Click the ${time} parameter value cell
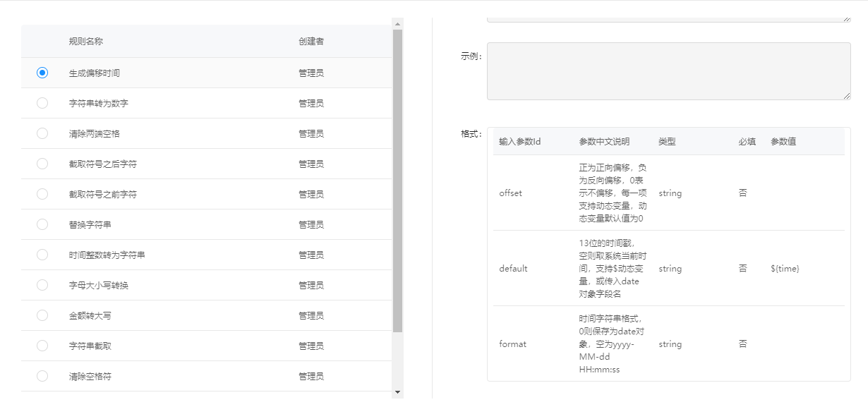Screen dimensions: 868x407 click(785, 269)
